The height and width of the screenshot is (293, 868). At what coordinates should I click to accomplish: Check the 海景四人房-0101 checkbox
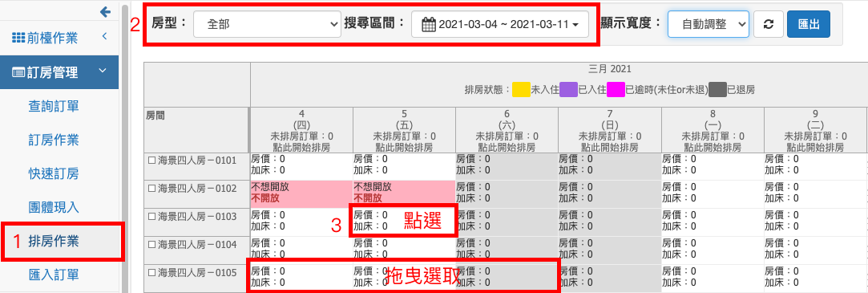(x=151, y=161)
